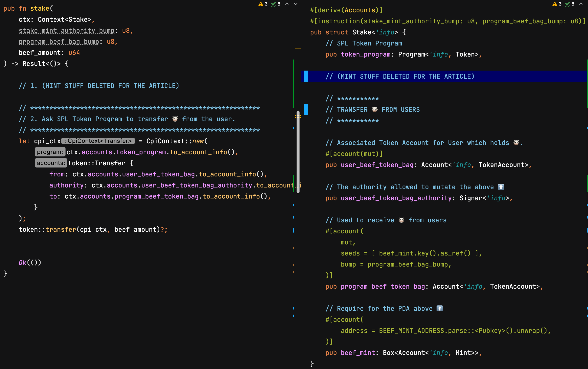Viewport: 588px width, 369px height.
Task: Click 'cpi_ctx' variable in let statement
Action: point(47,141)
